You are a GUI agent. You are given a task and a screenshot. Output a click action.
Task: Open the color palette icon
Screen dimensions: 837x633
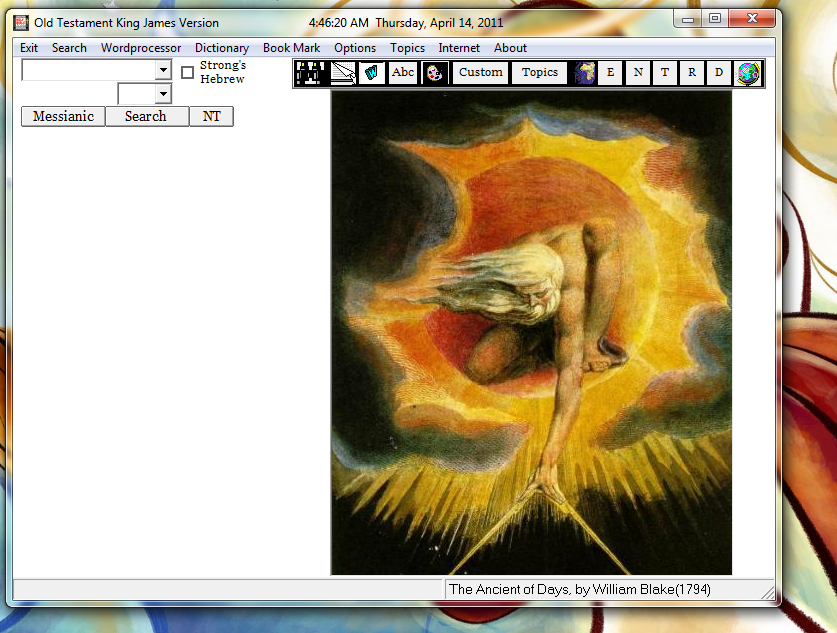[435, 73]
